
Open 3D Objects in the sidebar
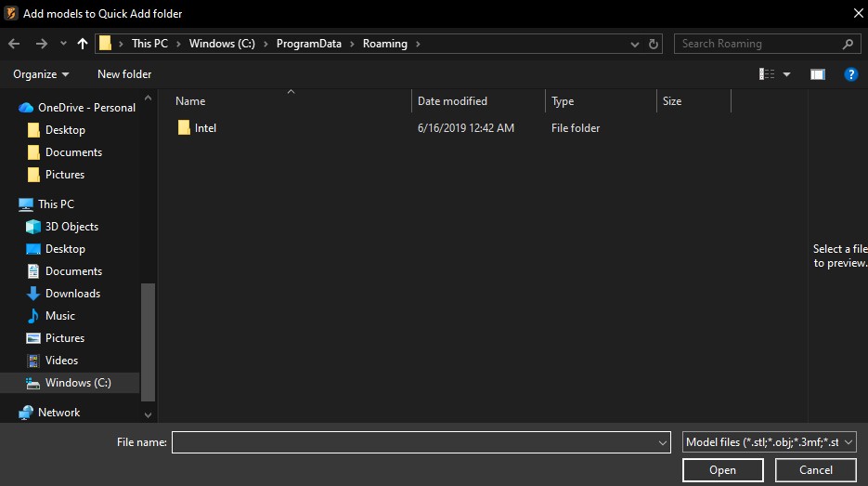[x=72, y=226]
